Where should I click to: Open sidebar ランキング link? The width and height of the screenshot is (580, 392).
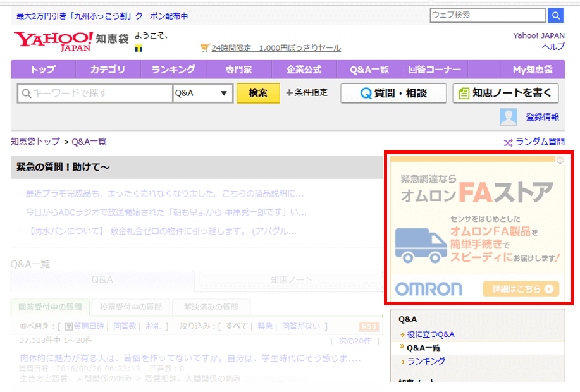click(426, 361)
